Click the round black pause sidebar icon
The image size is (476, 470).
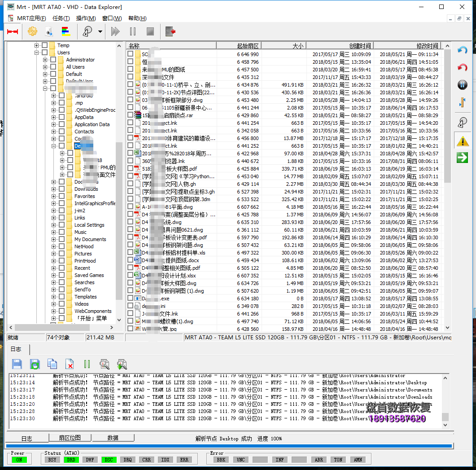(x=462, y=85)
